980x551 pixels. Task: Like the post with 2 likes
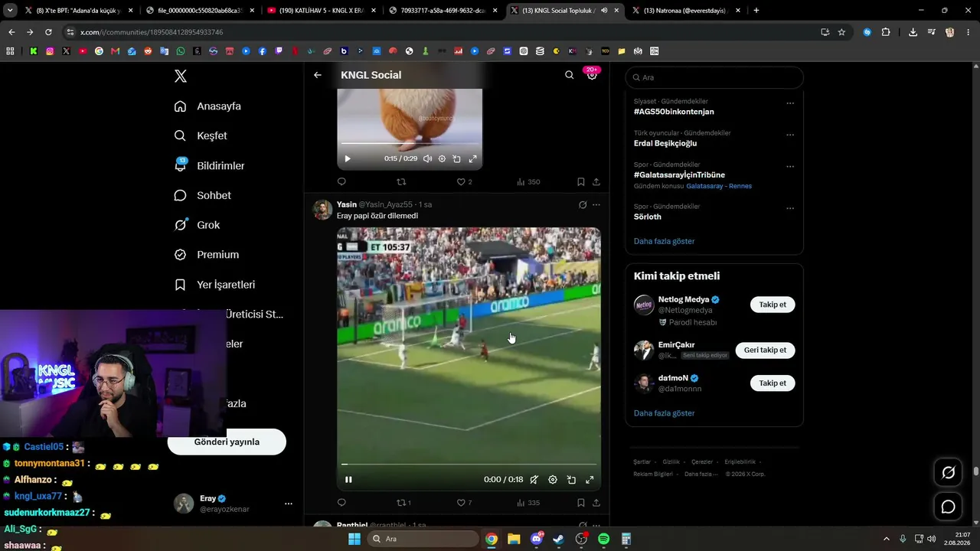point(464,182)
